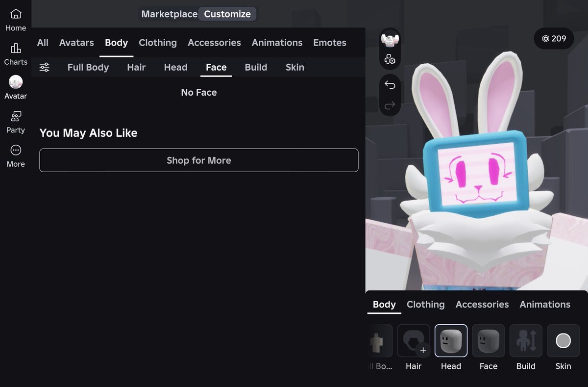The width and height of the screenshot is (588, 387).
Task: Click the Hair slot with plus icon
Action: [414, 340]
